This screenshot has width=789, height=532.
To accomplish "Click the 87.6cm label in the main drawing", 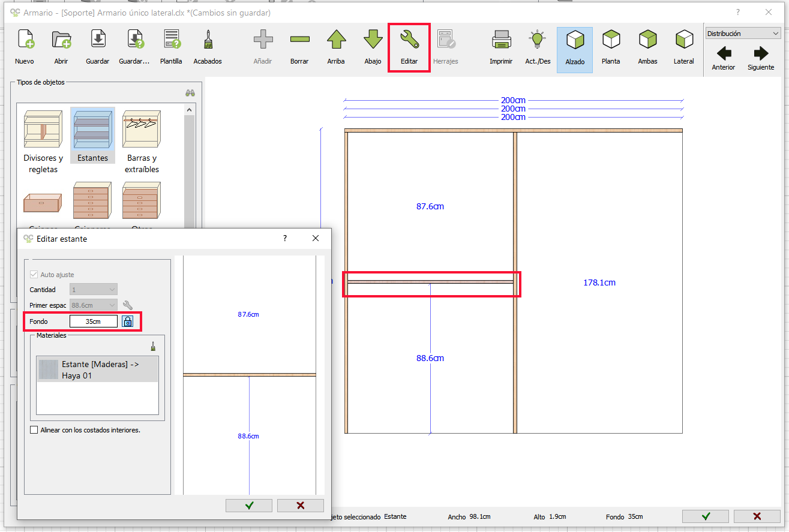I will (430, 206).
